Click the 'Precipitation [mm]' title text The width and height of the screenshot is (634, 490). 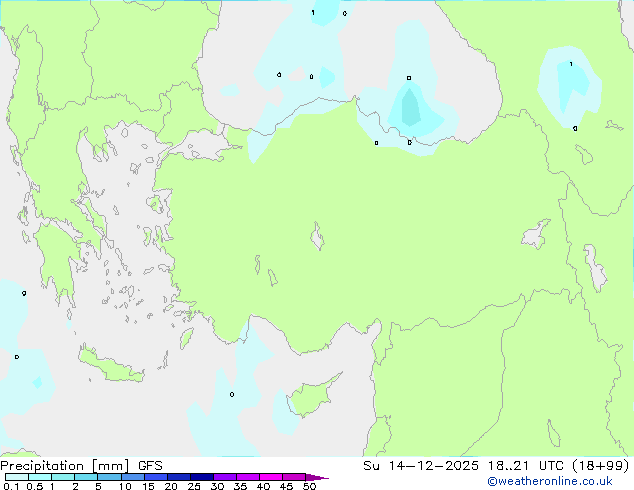[65, 466]
